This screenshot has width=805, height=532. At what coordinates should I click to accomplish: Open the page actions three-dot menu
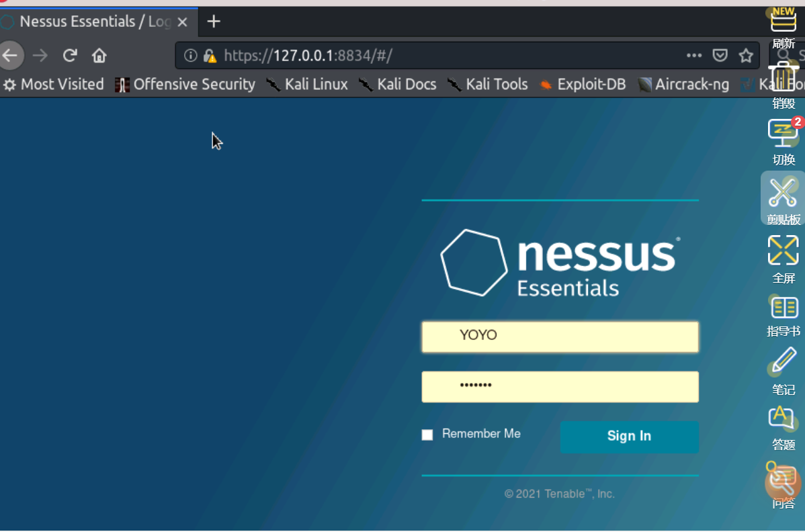(x=694, y=55)
